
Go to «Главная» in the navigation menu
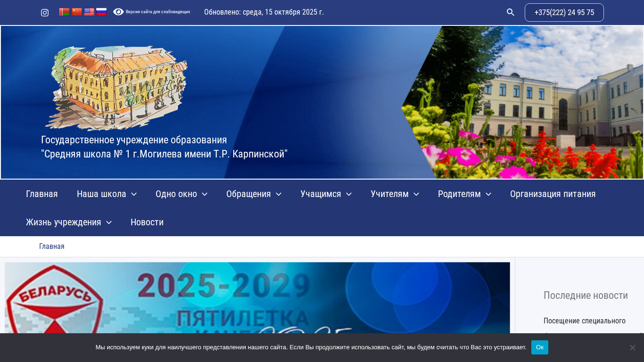click(x=42, y=194)
